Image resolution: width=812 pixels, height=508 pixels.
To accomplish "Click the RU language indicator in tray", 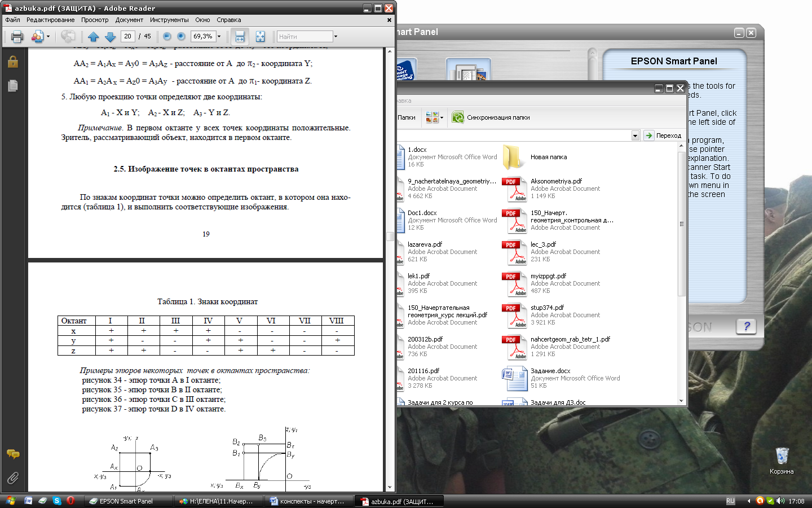I will 730,501.
